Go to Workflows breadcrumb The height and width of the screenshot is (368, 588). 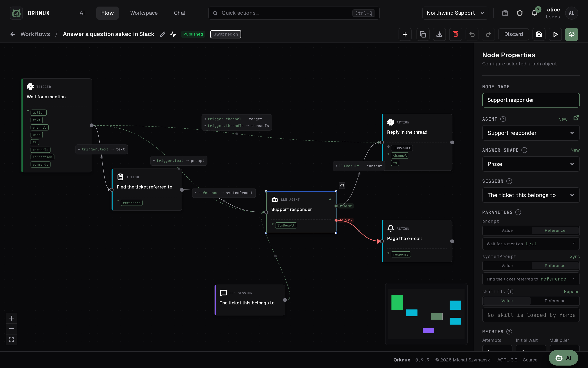point(35,34)
